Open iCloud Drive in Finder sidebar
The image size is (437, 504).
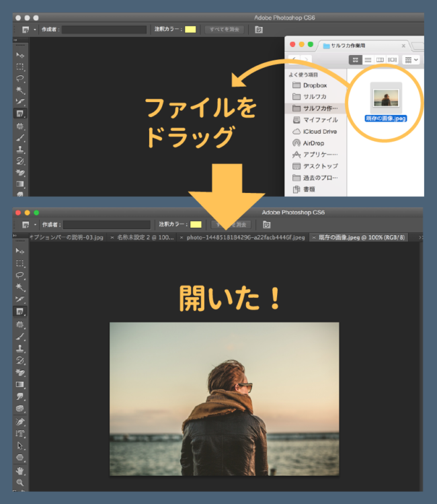[x=320, y=132]
